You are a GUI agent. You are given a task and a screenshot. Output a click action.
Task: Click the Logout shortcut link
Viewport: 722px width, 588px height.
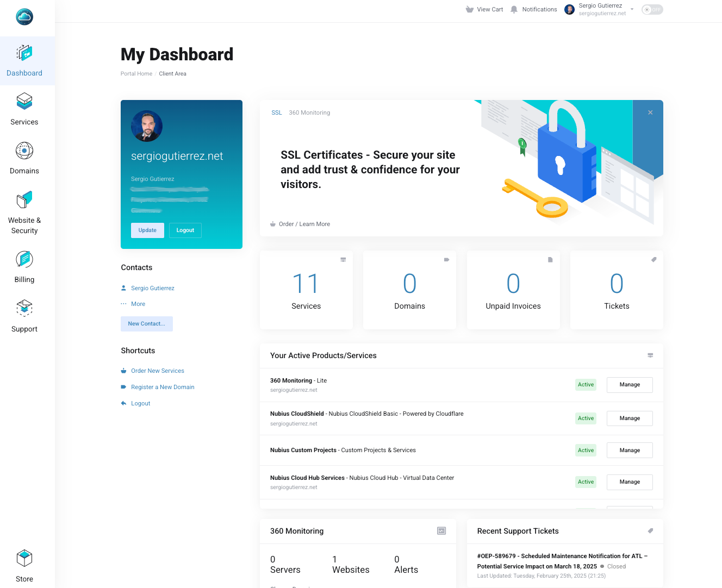pos(140,403)
